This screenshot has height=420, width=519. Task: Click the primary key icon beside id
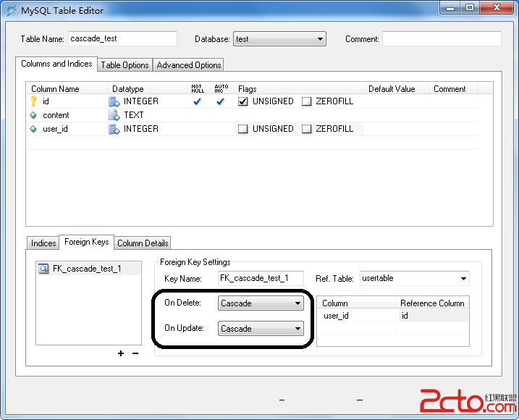click(x=33, y=101)
